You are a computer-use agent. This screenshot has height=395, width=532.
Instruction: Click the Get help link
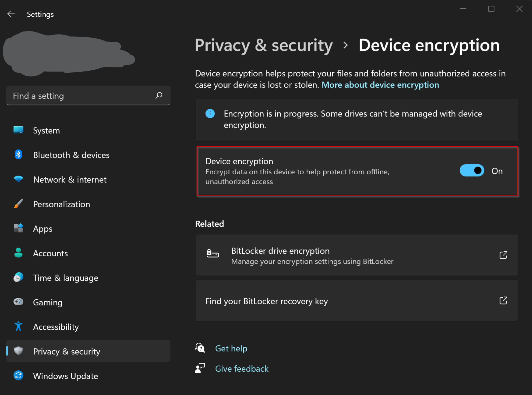point(231,348)
